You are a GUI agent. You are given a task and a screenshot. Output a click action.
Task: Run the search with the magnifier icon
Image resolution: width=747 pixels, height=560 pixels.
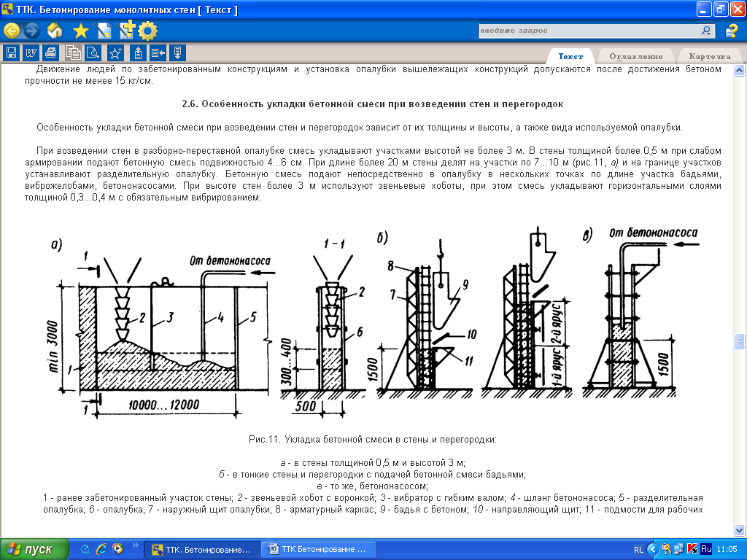click(x=706, y=31)
